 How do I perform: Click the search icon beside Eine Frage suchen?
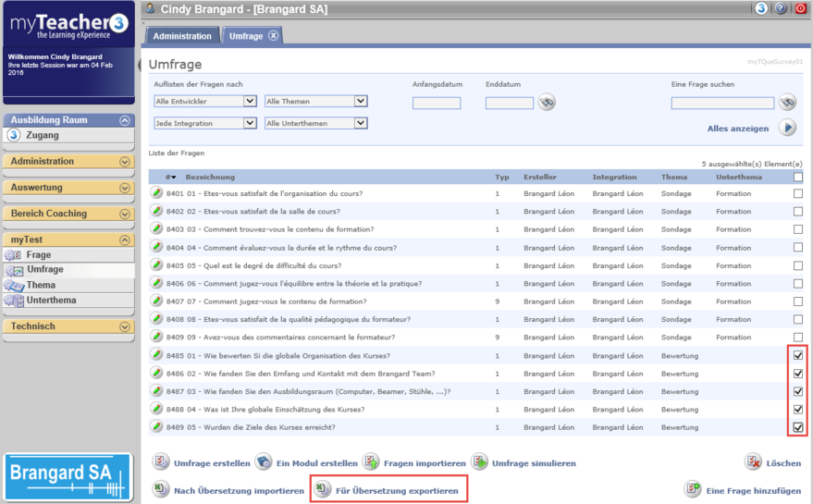(x=787, y=103)
